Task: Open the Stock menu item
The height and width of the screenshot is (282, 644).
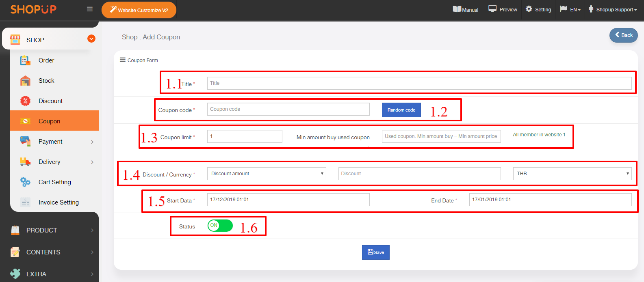Action: click(x=46, y=81)
